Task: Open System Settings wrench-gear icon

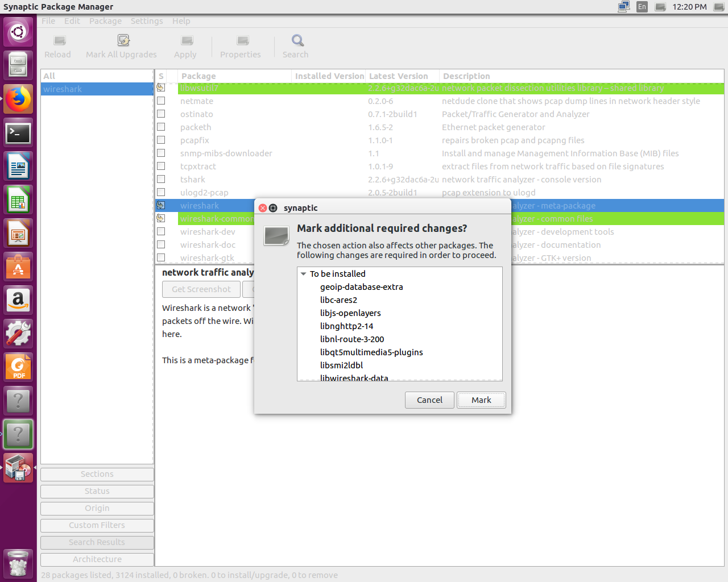Action: [18, 334]
